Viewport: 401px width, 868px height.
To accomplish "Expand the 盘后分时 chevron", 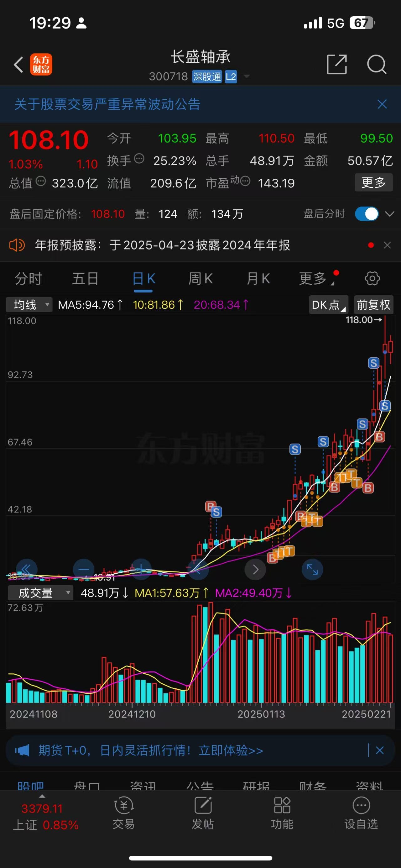I will click(x=389, y=214).
